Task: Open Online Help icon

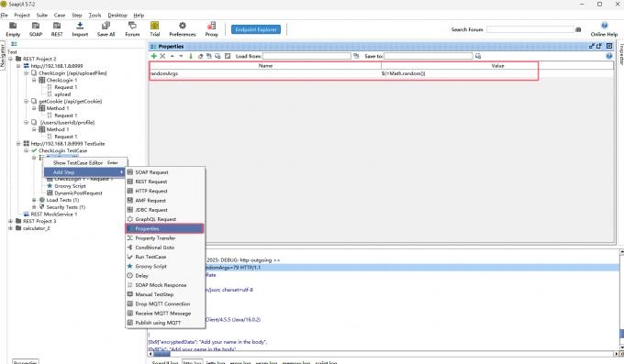Action: coord(604,26)
